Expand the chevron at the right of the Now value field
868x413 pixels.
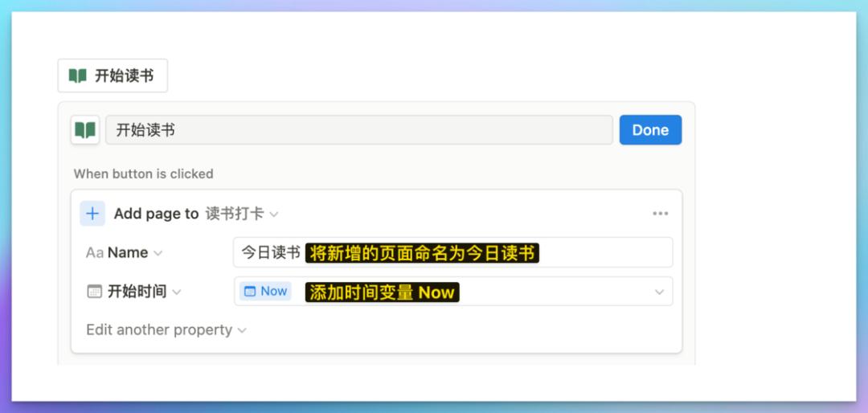[x=659, y=292]
